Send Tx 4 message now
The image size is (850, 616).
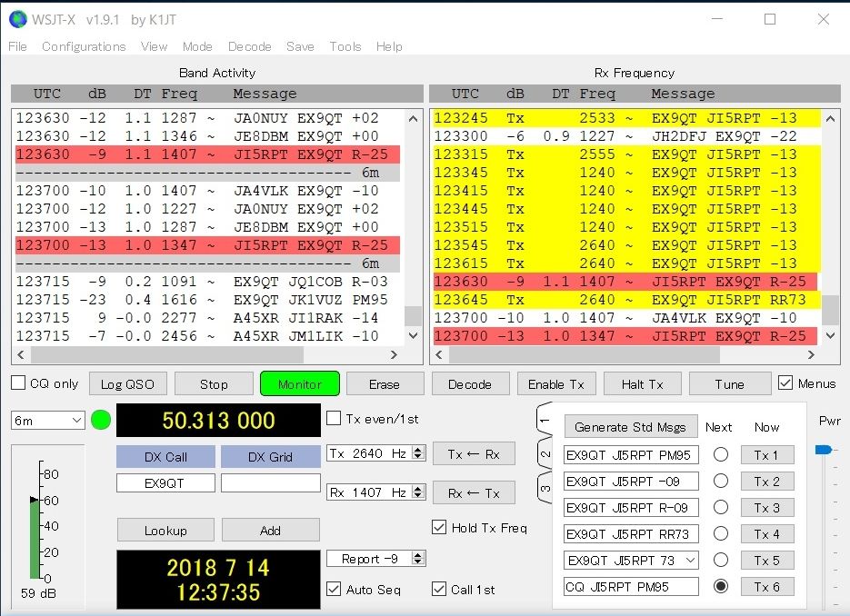[767, 534]
